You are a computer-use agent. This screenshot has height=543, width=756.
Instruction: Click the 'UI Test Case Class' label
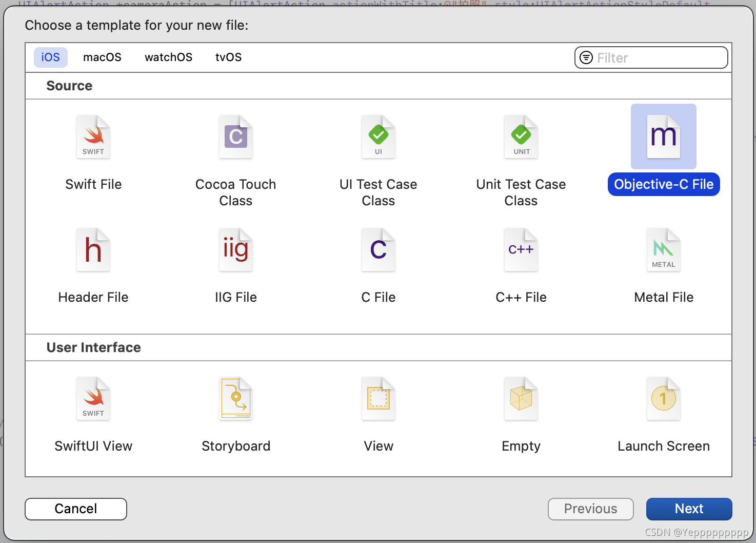(x=379, y=192)
